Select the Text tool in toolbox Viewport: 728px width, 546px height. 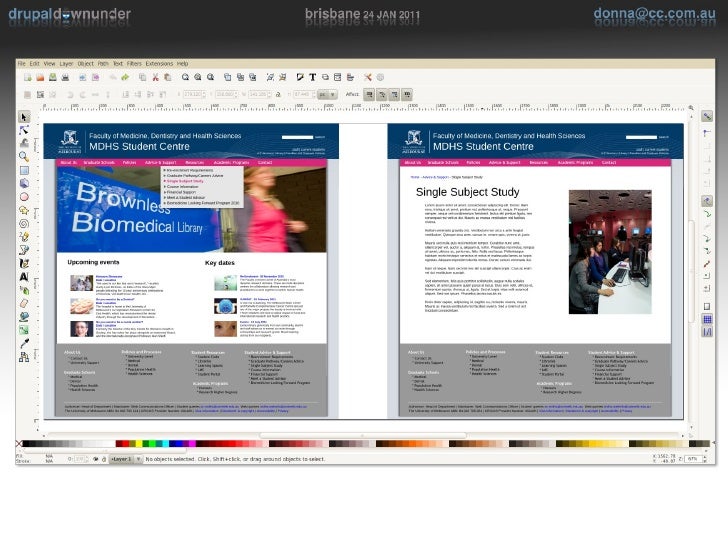coord(24,277)
